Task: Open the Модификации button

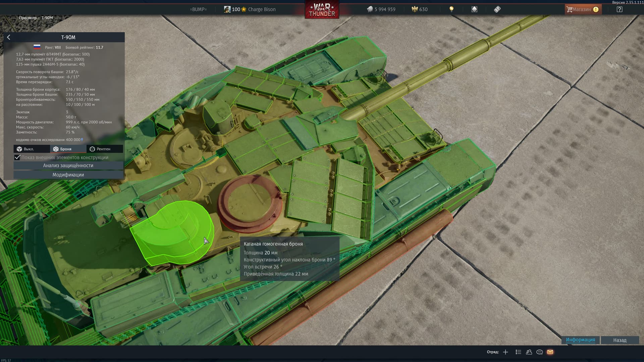Action: click(68, 175)
